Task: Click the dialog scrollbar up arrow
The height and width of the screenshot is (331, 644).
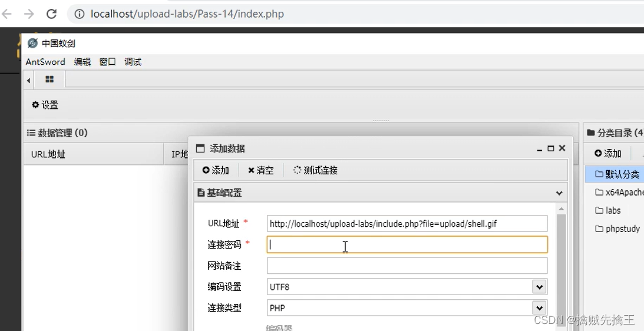Action: coord(561,209)
